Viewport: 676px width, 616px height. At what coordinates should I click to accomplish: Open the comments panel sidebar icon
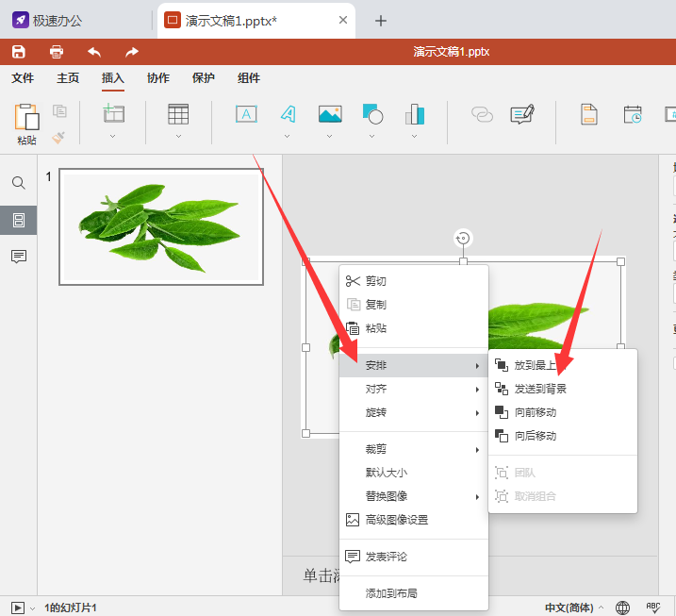[x=19, y=257]
